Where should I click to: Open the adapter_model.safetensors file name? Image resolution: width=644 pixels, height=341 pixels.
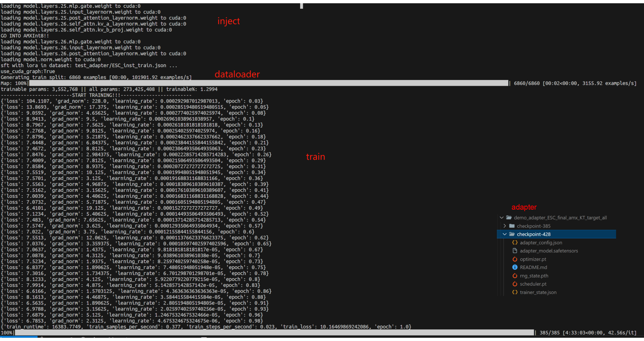coord(549,251)
